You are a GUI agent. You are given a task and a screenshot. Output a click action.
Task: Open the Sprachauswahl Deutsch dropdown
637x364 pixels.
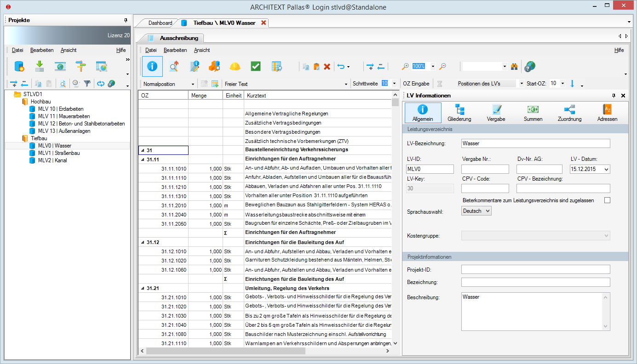point(476,211)
